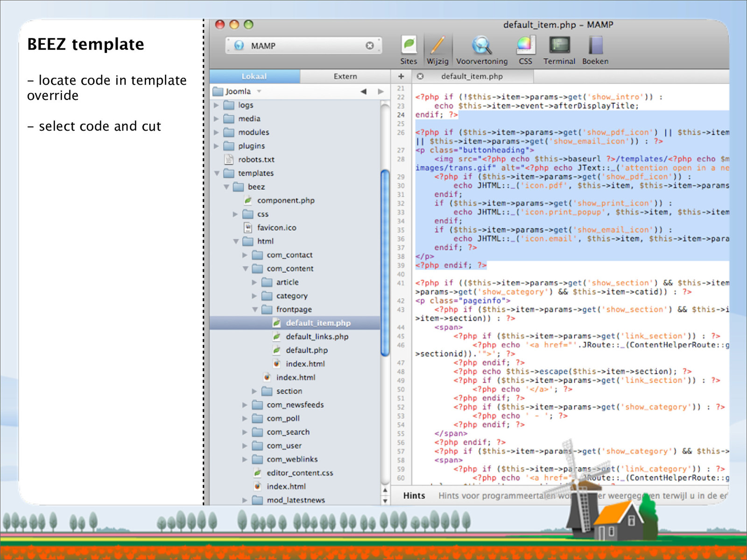The height and width of the screenshot is (560, 747).
Task: Click the mod_latestnews folder icon
Action: pos(257,500)
